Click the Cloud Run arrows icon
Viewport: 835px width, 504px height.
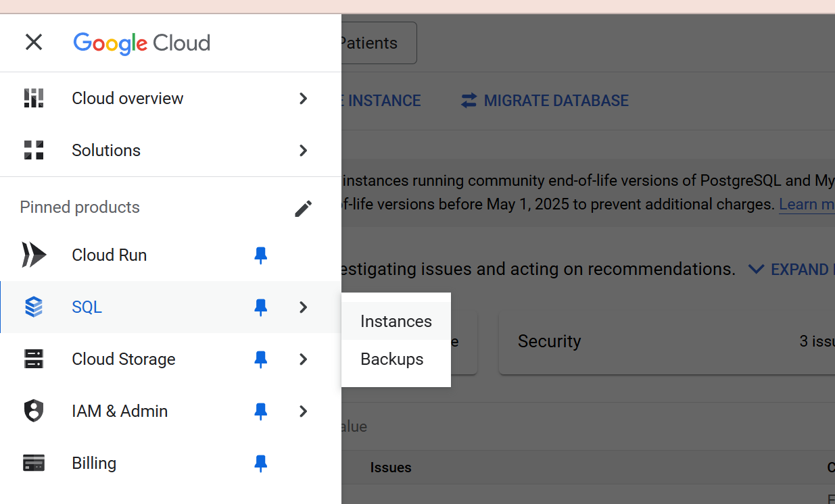34,255
